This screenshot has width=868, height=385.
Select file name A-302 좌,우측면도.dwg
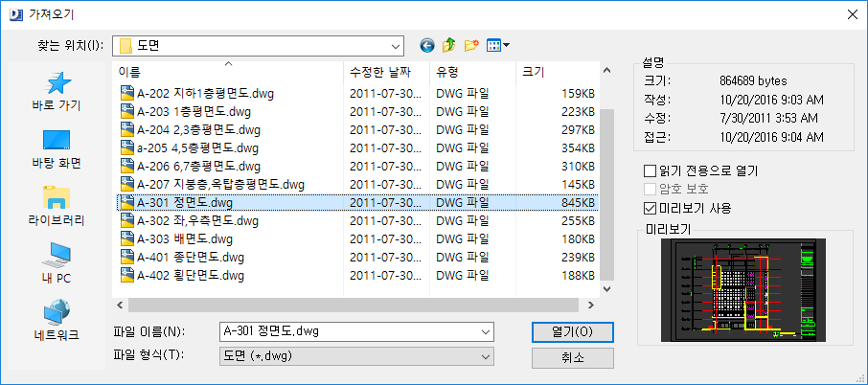pyautogui.click(x=197, y=221)
